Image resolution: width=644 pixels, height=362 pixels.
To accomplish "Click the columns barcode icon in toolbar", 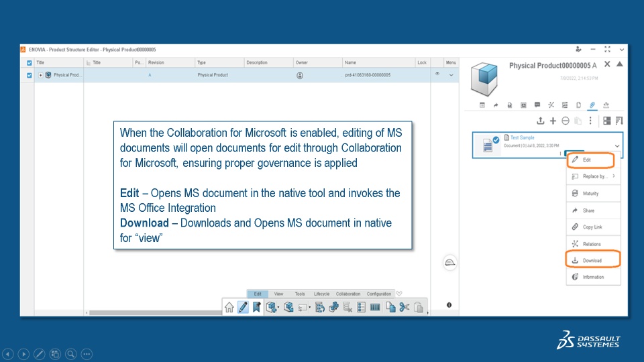I will 375,307.
